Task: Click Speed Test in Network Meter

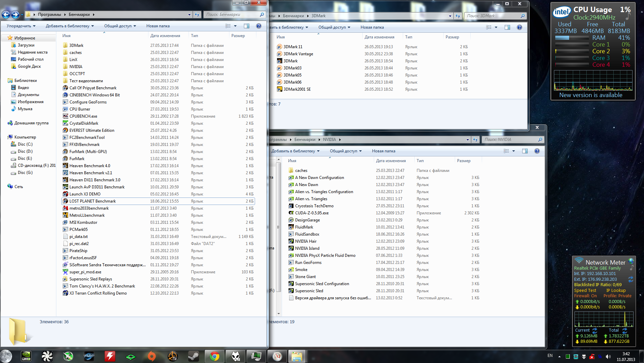Action: click(x=585, y=291)
